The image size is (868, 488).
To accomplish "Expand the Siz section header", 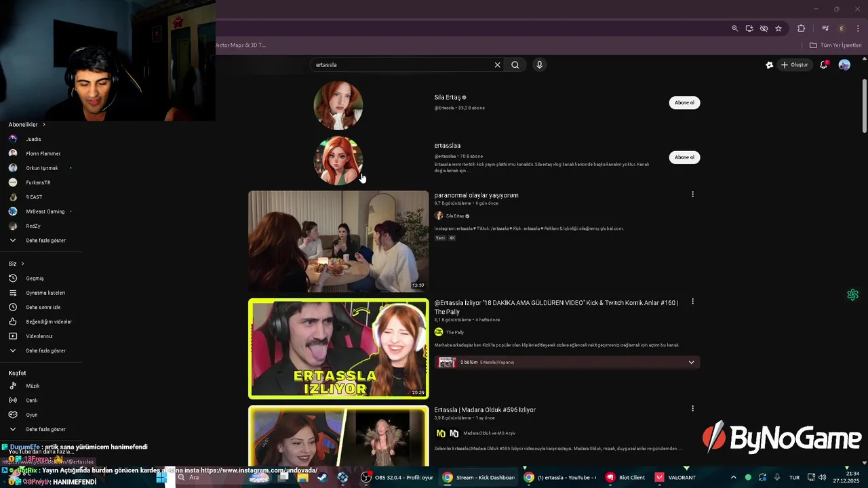I will point(16,264).
